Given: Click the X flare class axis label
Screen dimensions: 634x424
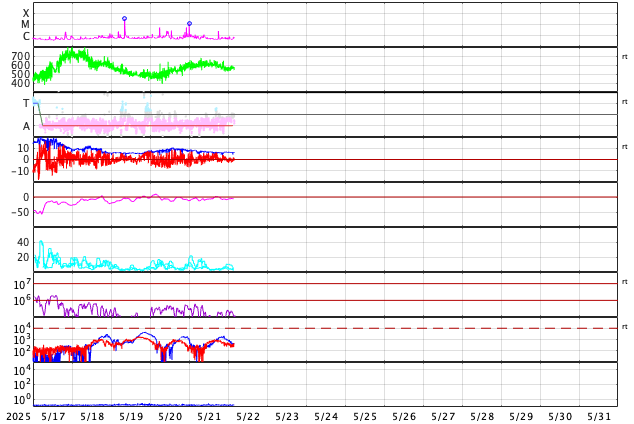Looking at the screenshot, I should (26, 13).
